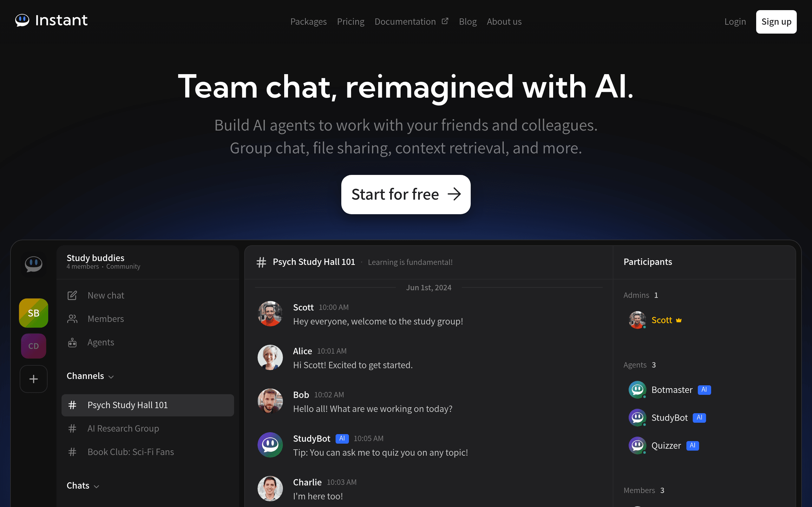
Task: Collapse the Channels section chevron
Action: click(x=111, y=377)
